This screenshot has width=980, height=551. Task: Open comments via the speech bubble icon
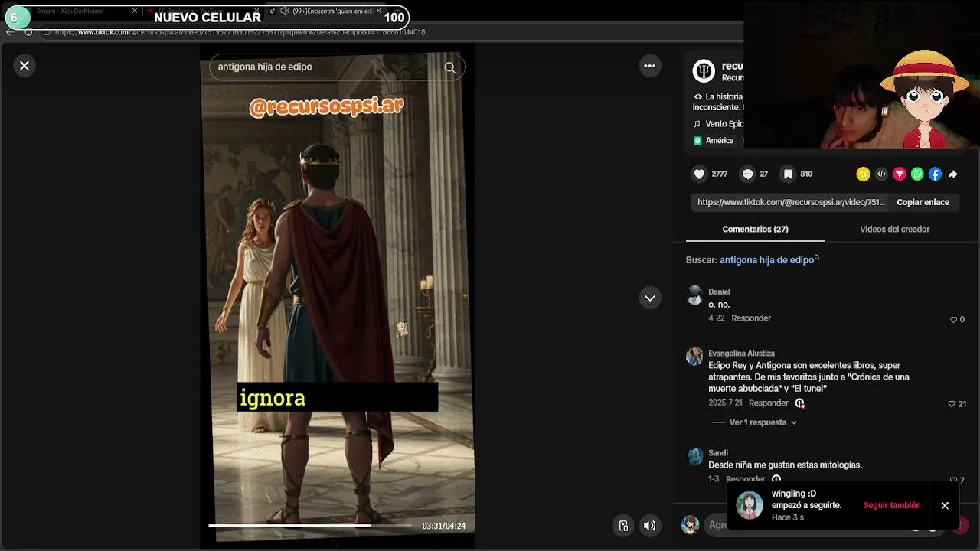pos(747,174)
